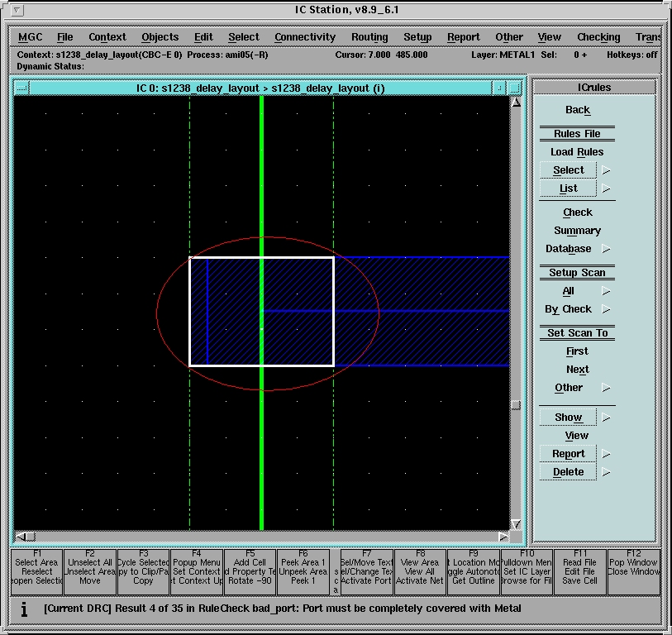Viewport: 672px width, 635px height.
Task: Click the vertical scrollbar thumb of the layout
Action: (x=517, y=404)
